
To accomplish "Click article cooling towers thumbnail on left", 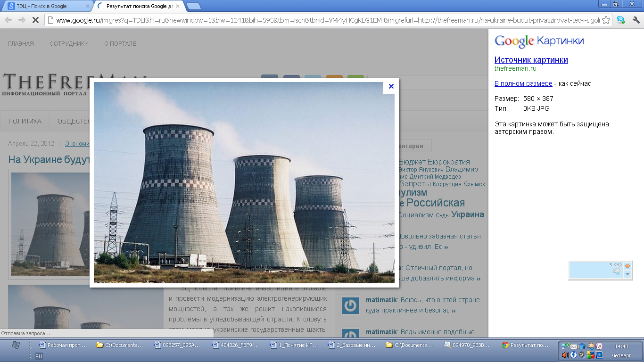I will coord(50,224).
